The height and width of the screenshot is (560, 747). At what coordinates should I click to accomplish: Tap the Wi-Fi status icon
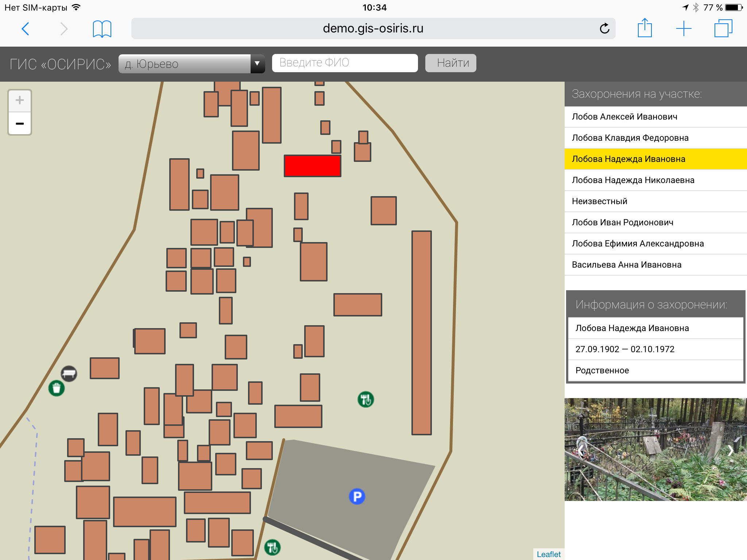pyautogui.click(x=76, y=7)
